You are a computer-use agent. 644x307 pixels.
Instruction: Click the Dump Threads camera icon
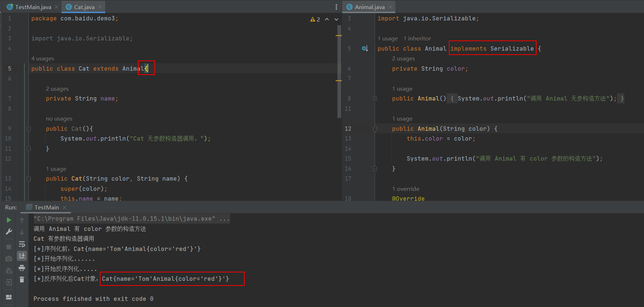coord(9,259)
